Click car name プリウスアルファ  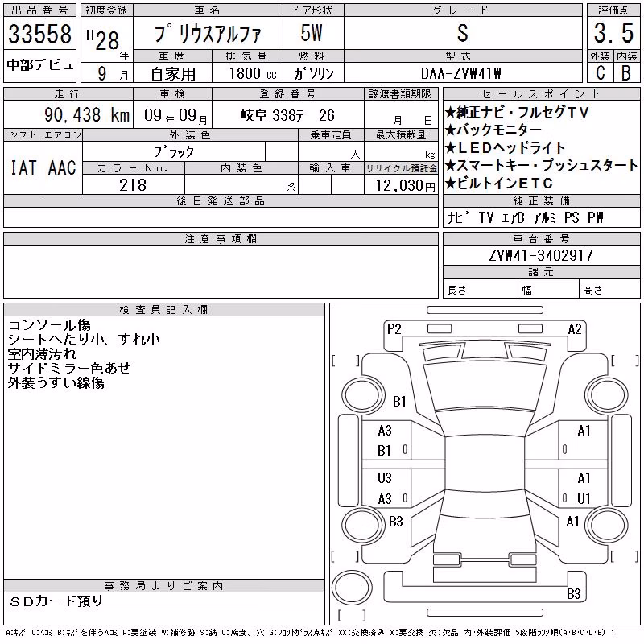(x=208, y=34)
